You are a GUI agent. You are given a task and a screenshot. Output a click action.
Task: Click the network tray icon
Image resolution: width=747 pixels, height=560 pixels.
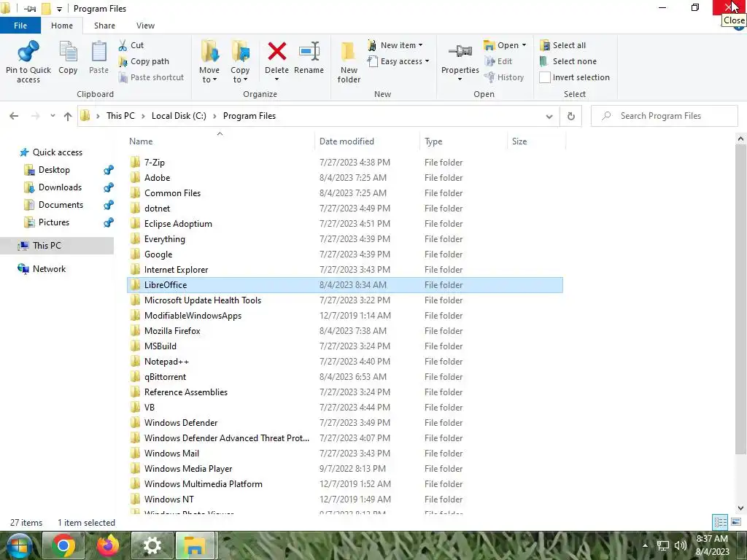coord(662,545)
